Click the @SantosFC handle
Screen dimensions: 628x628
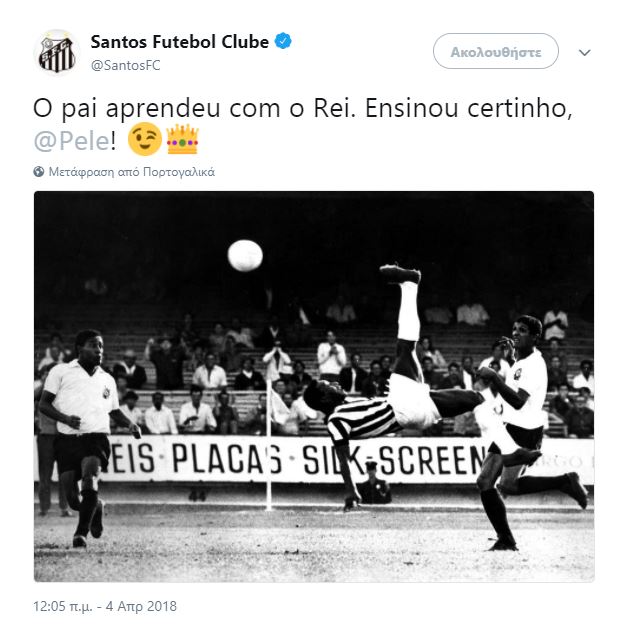[x=126, y=65]
